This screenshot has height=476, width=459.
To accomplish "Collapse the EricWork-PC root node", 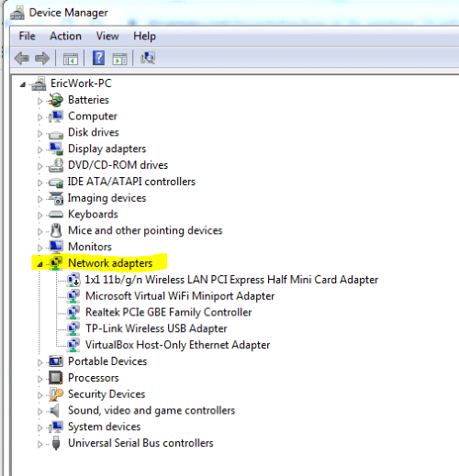I will pyautogui.click(x=23, y=84).
